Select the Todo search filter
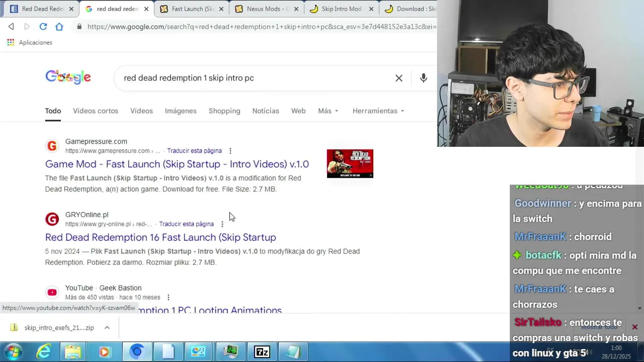This screenshot has height=362, width=644. (x=53, y=111)
